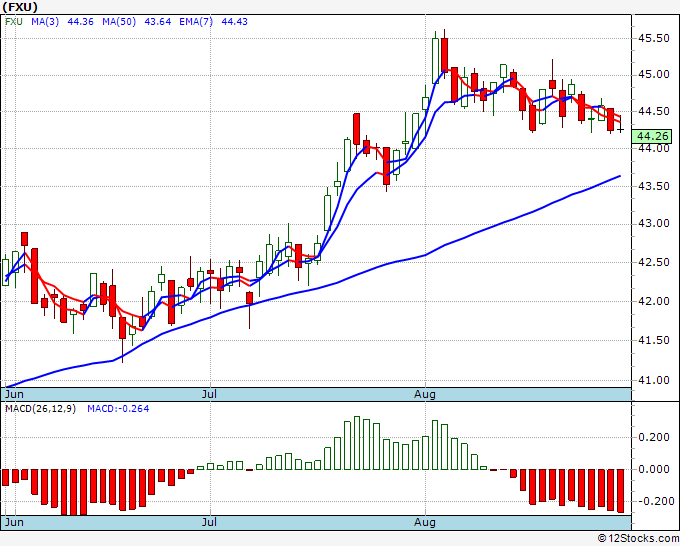This screenshot has width=680, height=546.
Task: Click the MA(3) value 44.36
Action: coord(80,22)
